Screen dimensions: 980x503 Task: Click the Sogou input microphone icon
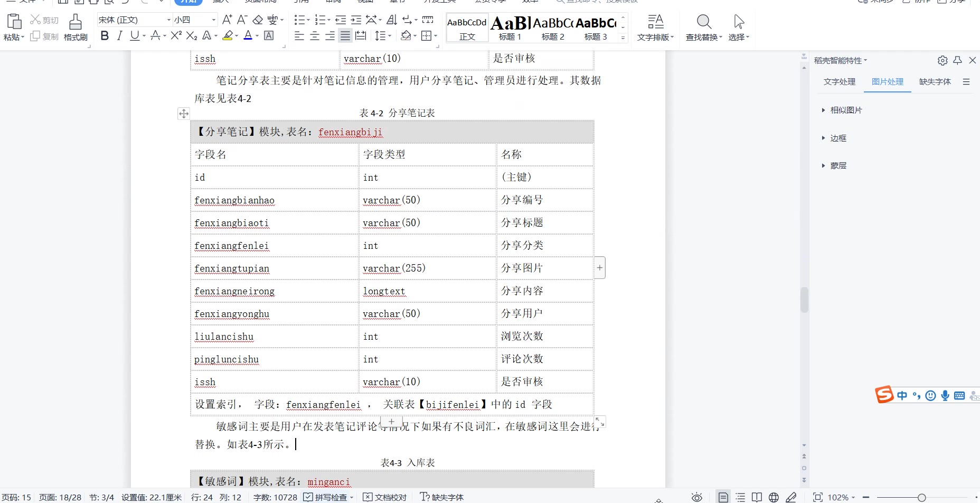tap(945, 396)
